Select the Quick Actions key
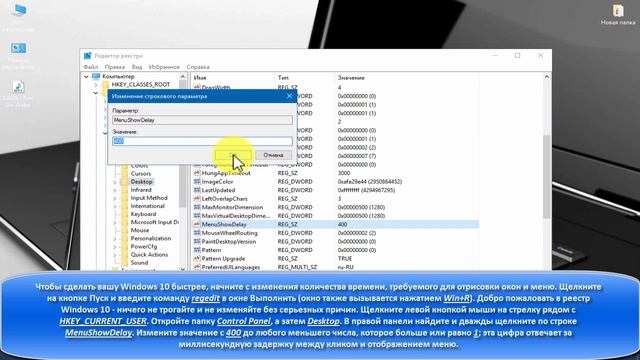This screenshot has width=640, height=360. [149, 255]
